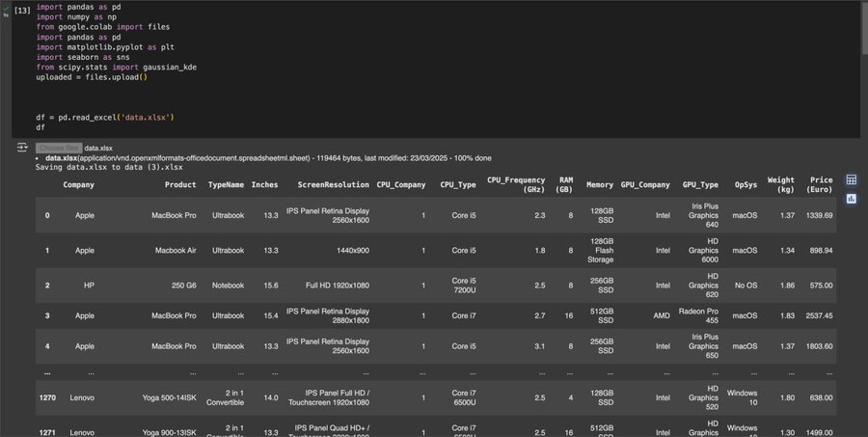Click the 'Memory' column header
The width and height of the screenshot is (868, 437).
pos(600,184)
